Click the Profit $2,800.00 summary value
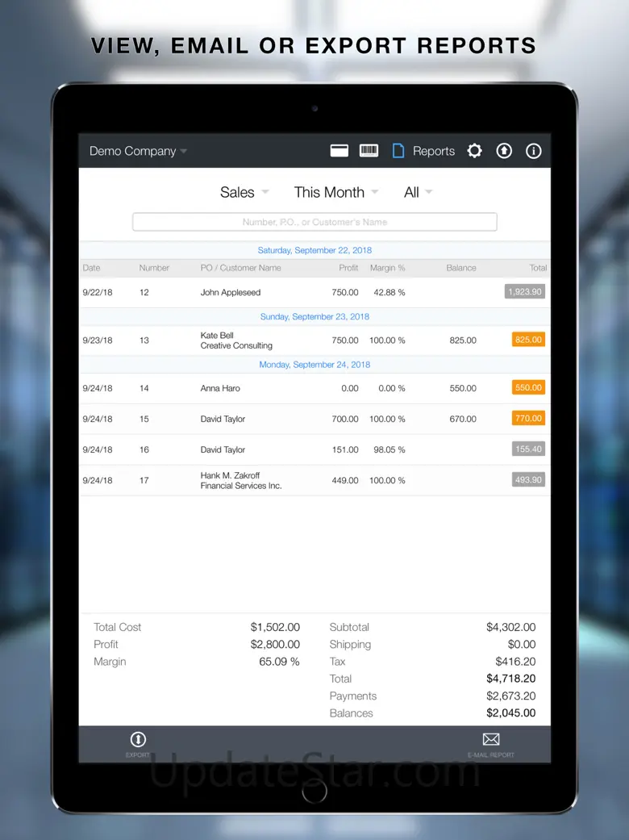 275,645
